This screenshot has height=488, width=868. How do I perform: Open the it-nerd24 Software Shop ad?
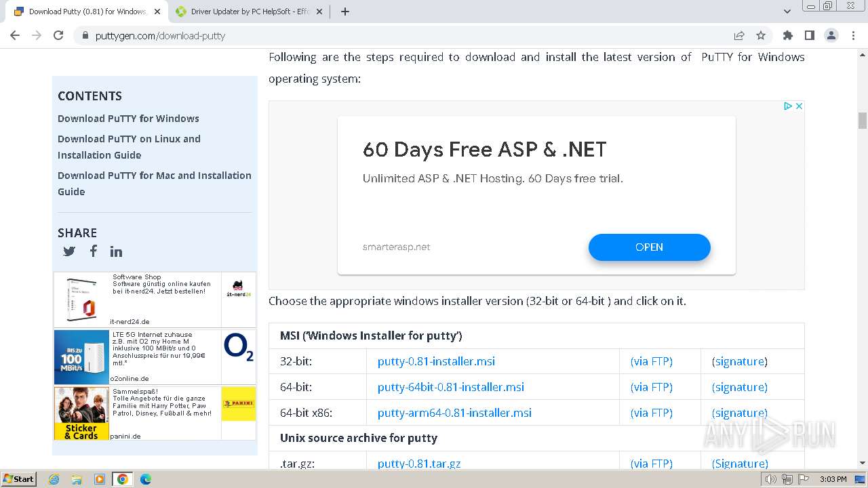point(155,300)
